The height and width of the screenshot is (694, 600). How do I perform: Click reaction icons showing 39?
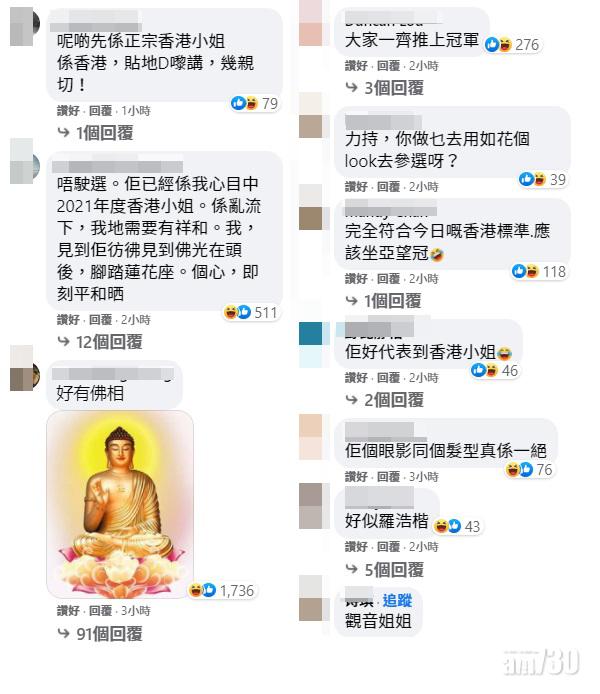tap(543, 179)
